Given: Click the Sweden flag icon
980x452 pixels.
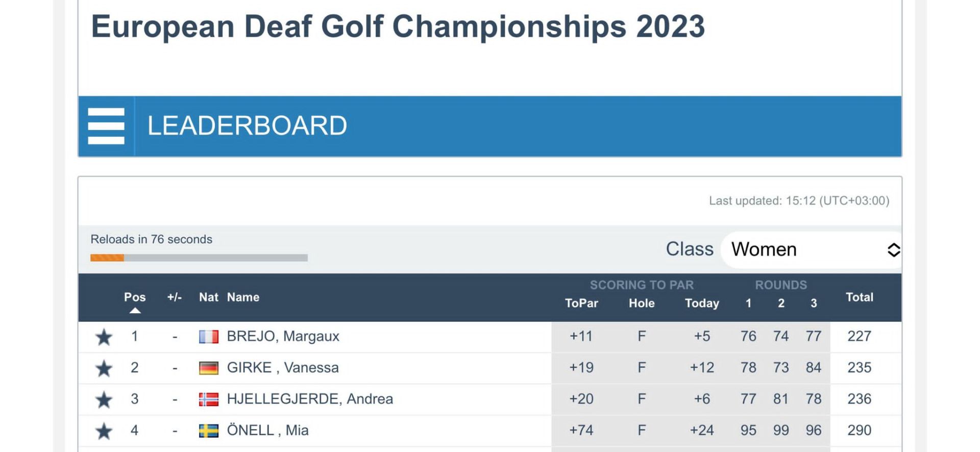Looking at the screenshot, I should pyautogui.click(x=208, y=431).
